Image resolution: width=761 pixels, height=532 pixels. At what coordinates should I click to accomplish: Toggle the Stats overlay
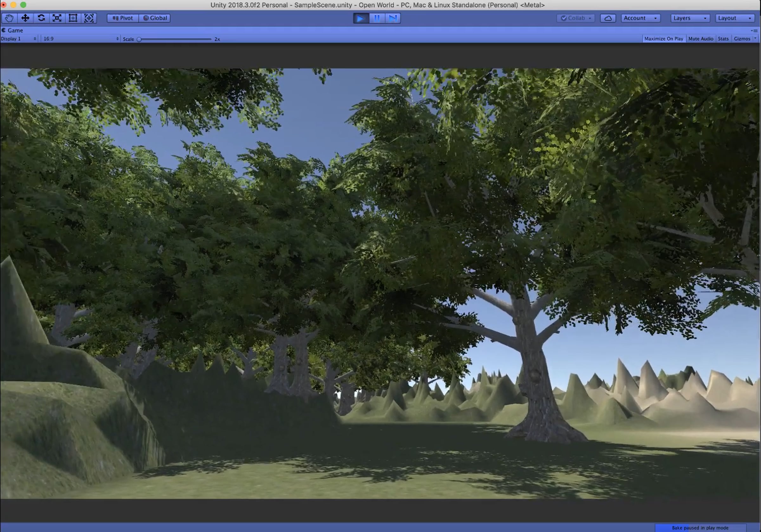723,39
